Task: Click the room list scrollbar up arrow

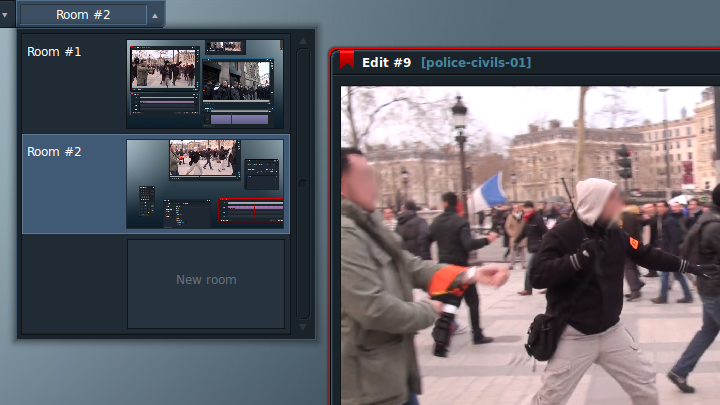Action: click(x=303, y=41)
